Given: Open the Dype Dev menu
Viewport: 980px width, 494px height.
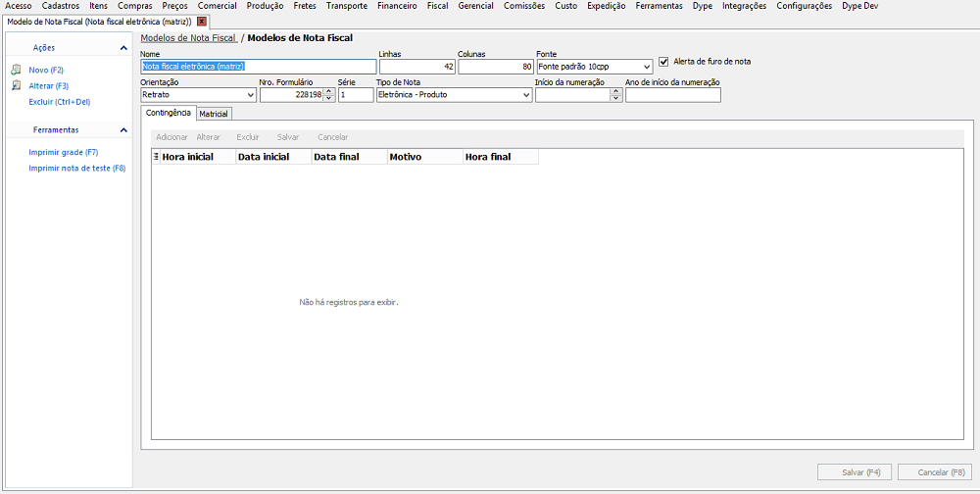Looking at the screenshot, I should pyautogui.click(x=859, y=6).
